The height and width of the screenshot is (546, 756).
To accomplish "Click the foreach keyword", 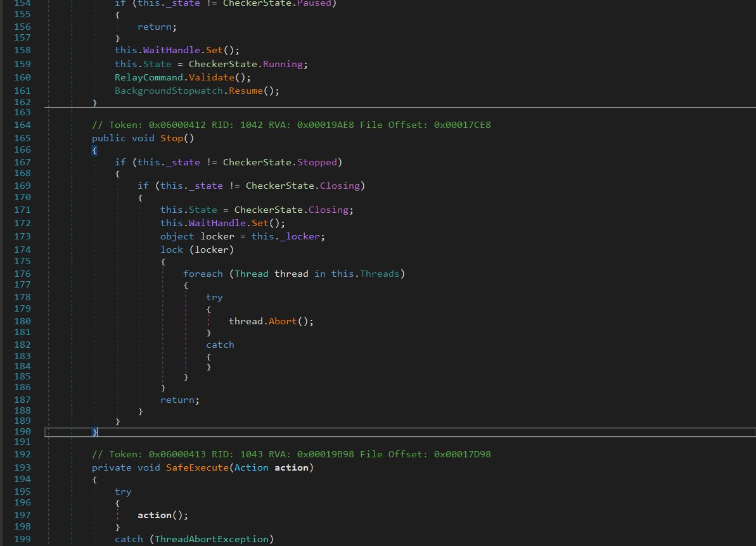I will [x=203, y=274].
